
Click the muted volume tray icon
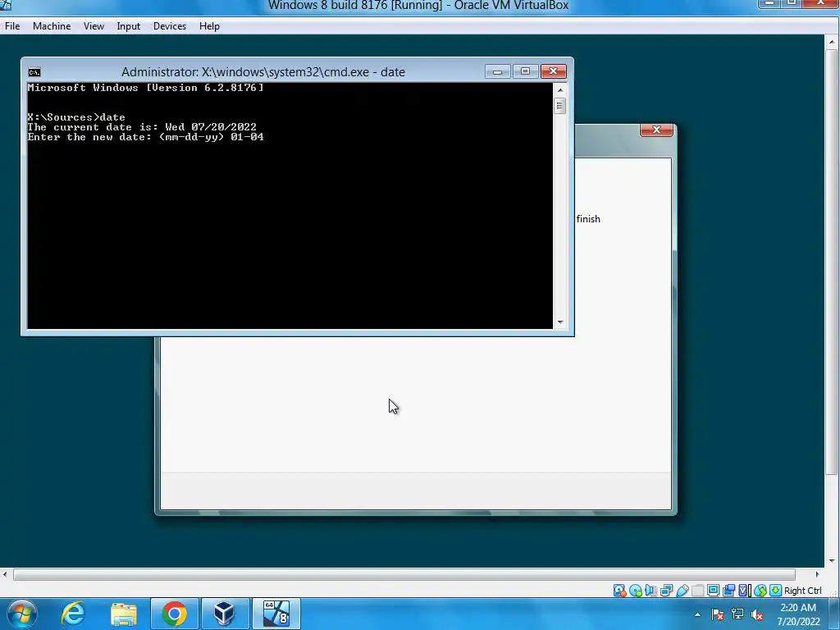click(757, 614)
